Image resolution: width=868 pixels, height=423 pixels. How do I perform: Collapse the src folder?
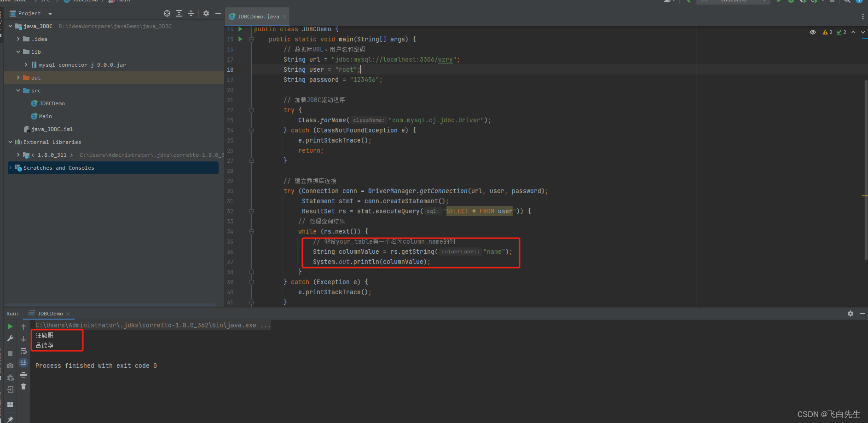tap(18, 91)
